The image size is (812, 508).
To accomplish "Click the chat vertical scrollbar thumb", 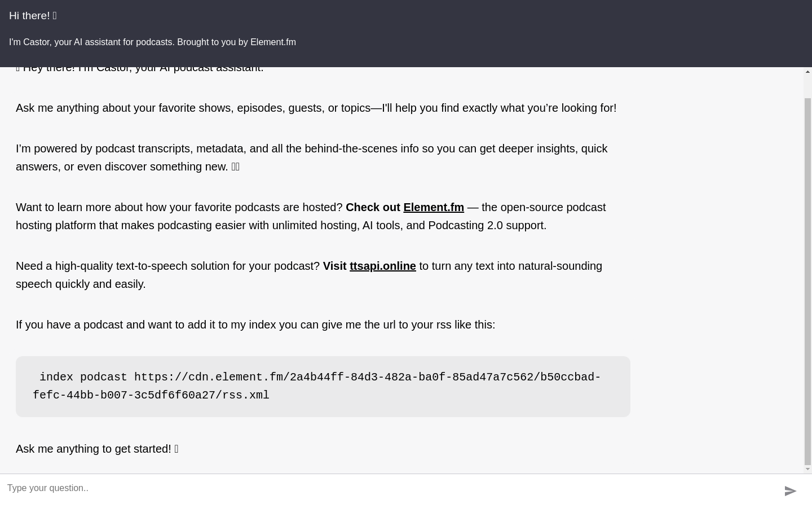I will click(807, 281).
